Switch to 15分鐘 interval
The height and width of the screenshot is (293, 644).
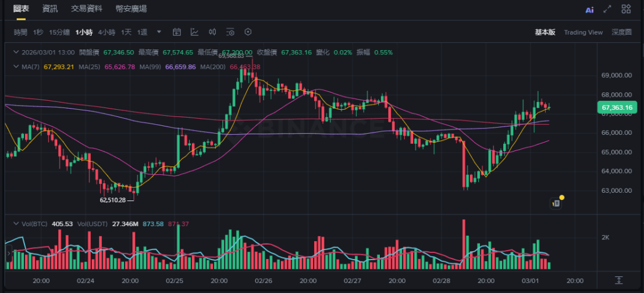(x=60, y=32)
